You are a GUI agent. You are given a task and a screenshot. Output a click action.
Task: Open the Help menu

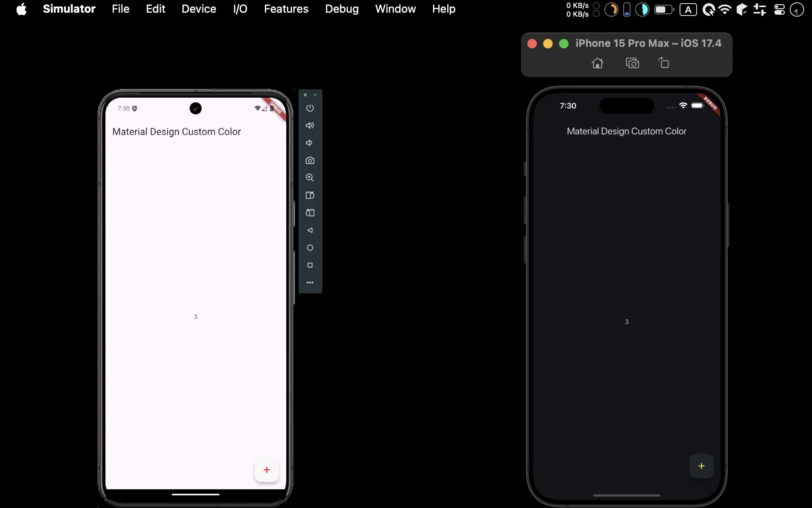tap(444, 9)
